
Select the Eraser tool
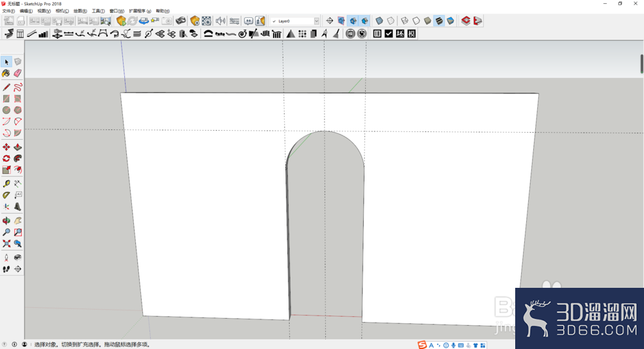coord(17,73)
